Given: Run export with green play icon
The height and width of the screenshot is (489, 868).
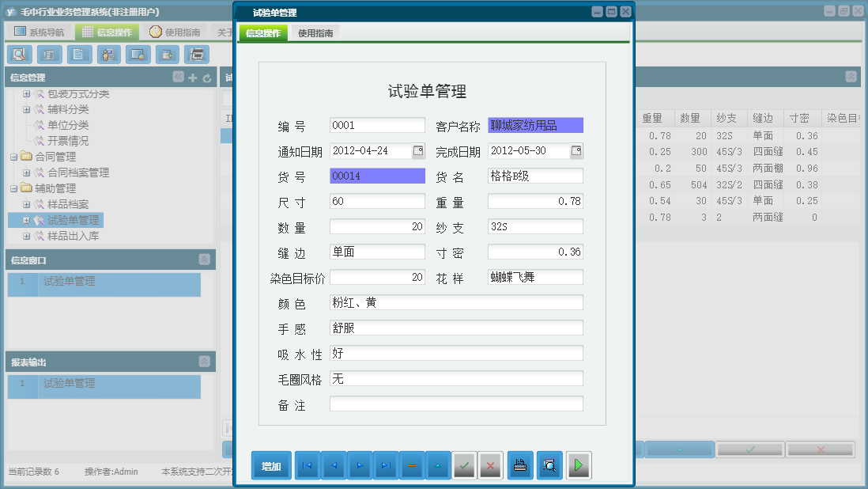Looking at the screenshot, I should pyautogui.click(x=578, y=465).
